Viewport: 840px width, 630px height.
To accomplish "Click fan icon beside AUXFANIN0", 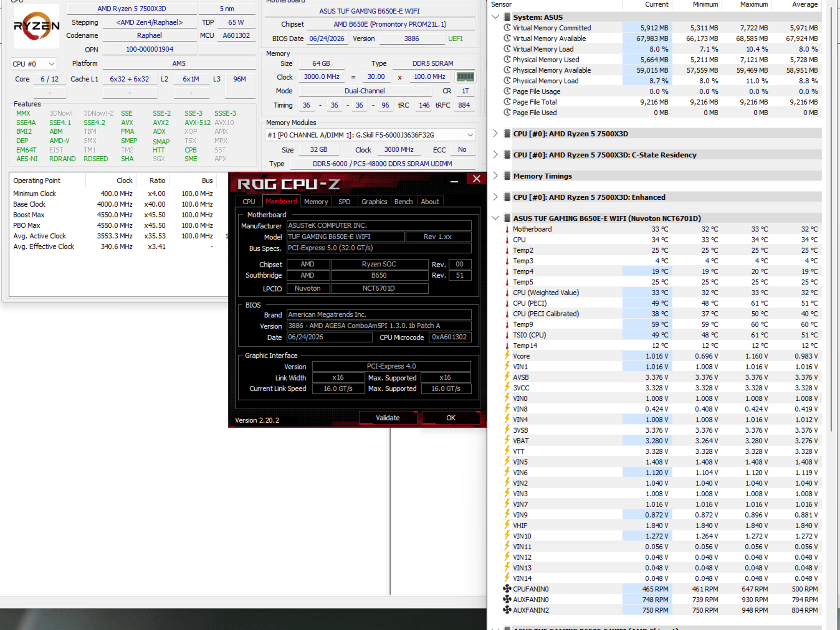I will click(507, 599).
